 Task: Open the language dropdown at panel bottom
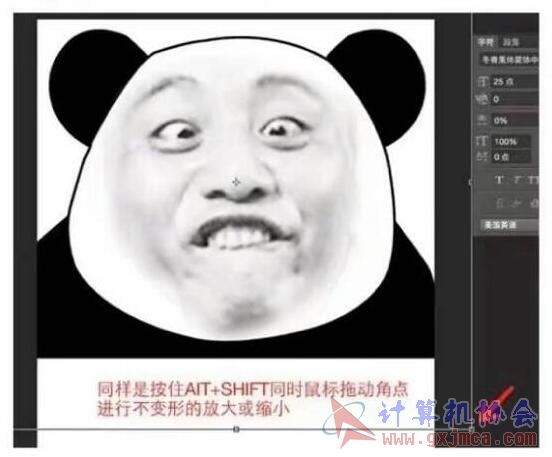pos(510,225)
